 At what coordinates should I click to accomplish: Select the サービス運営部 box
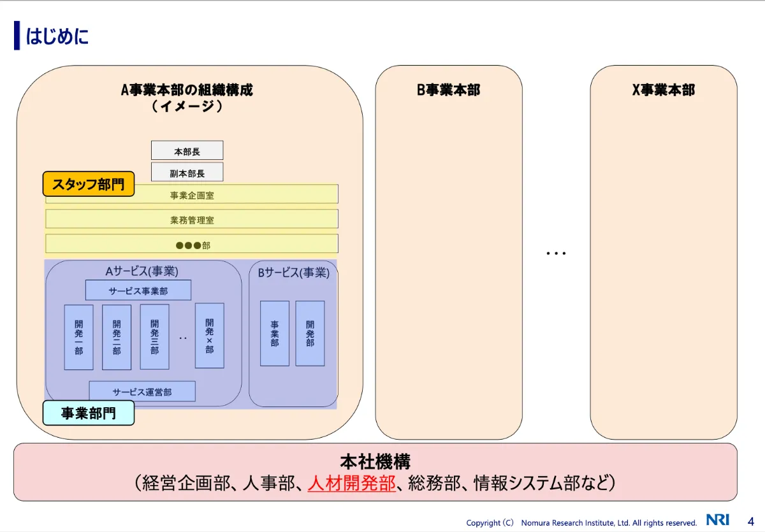click(x=143, y=391)
